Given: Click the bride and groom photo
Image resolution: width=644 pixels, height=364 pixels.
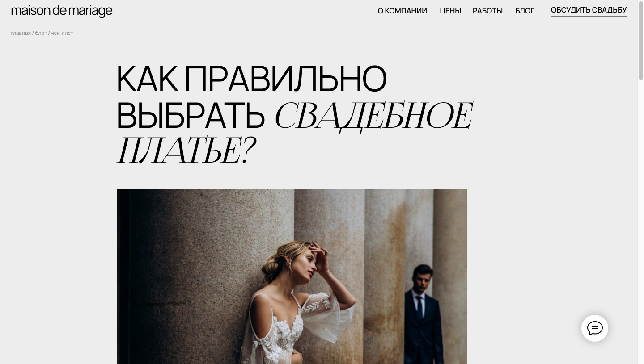Looking at the screenshot, I should click(x=292, y=276).
